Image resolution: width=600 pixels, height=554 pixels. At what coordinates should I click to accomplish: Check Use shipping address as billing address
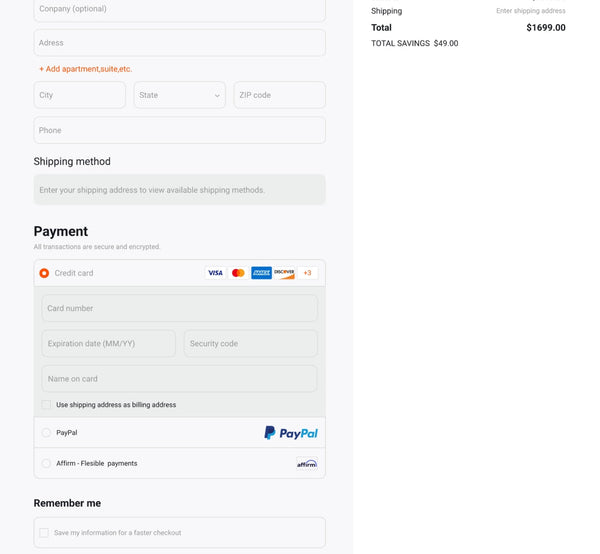point(46,405)
